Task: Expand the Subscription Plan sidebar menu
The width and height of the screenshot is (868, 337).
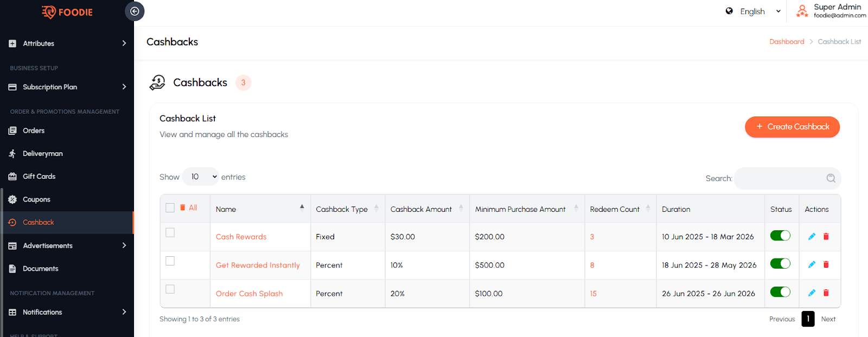Action: (x=67, y=87)
